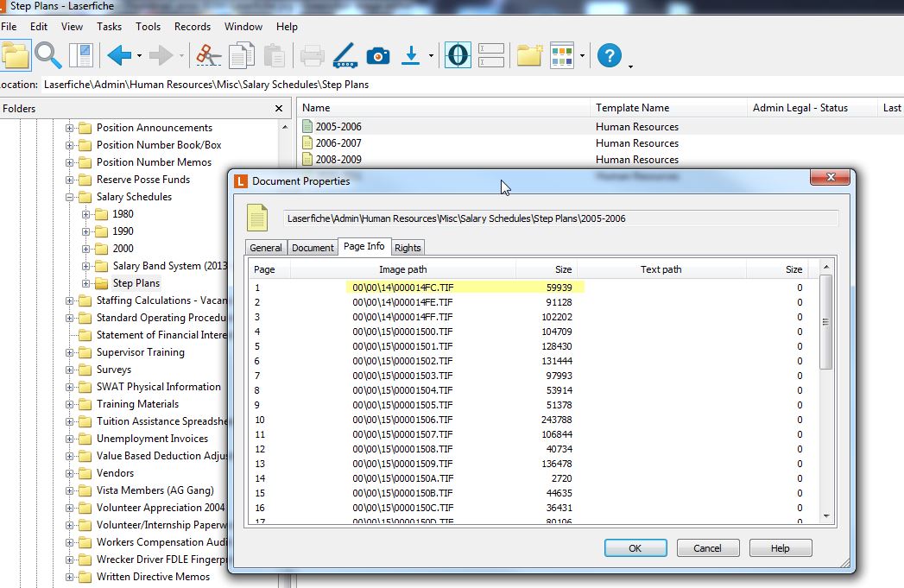Open the view options dropdown arrow
The image size is (904, 588).
(583, 57)
